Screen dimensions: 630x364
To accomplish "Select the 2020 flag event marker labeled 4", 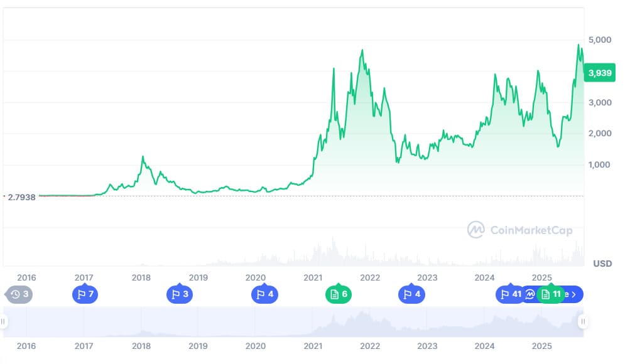I will click(x=265, y=294).
